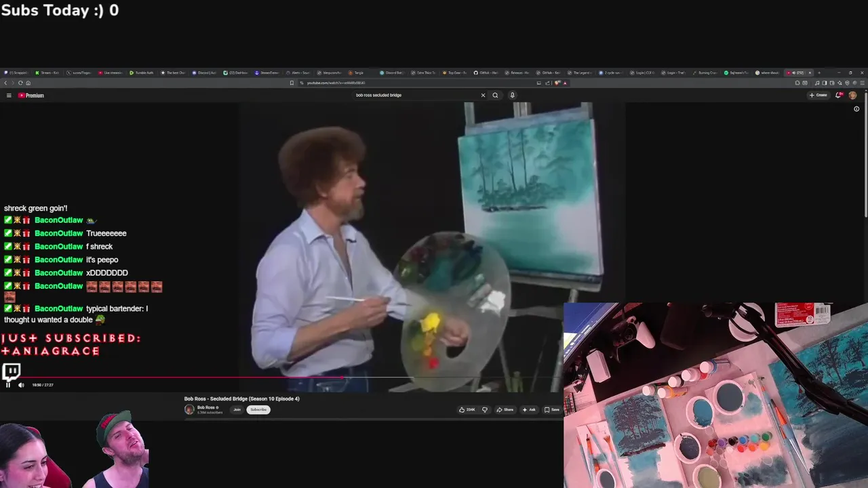The image size is (868, 488).
Task: Open the Create button
Action: [x=818, y=95]
